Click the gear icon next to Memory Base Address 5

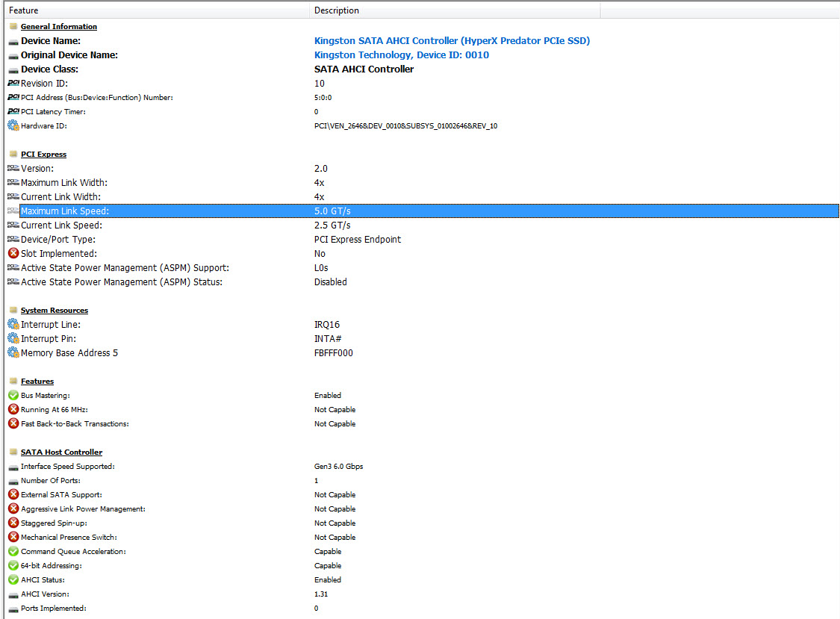point(13,352)
